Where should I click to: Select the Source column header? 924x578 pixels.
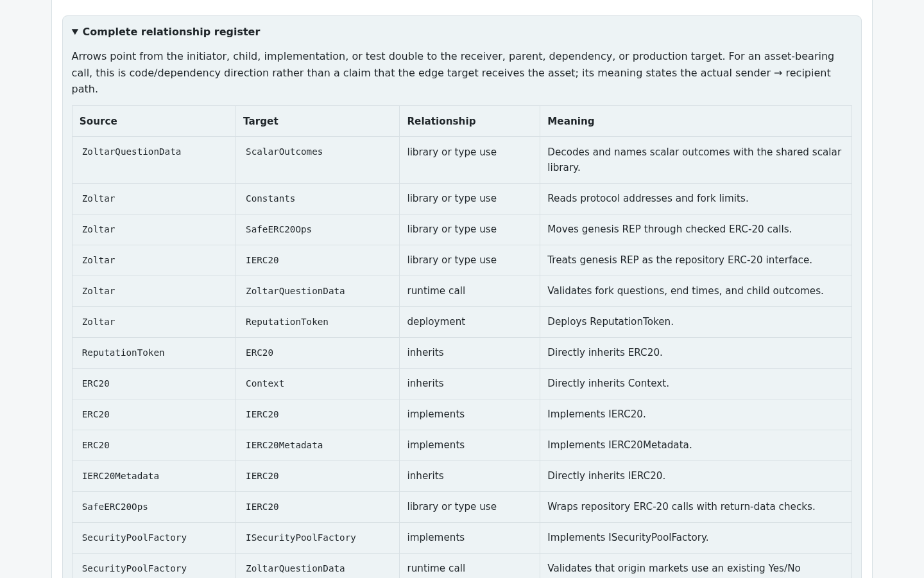tap(154, 121)
